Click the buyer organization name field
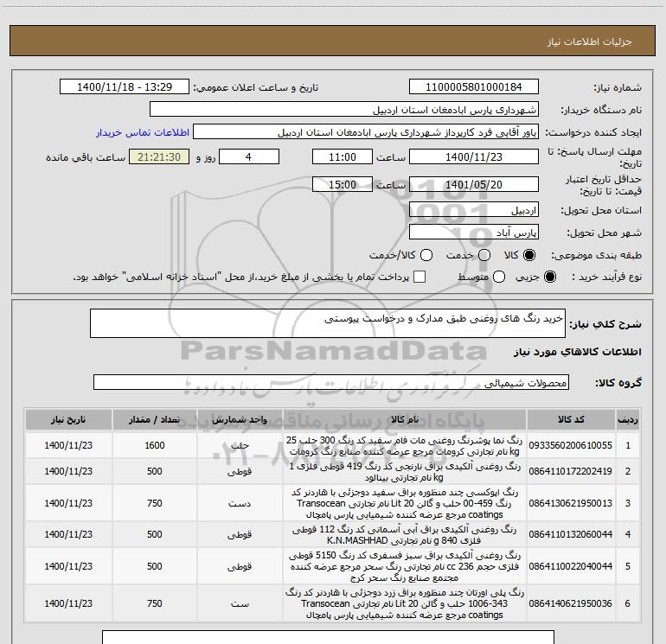The height and width of the screenshot is (644, 666). pos(344,110)
